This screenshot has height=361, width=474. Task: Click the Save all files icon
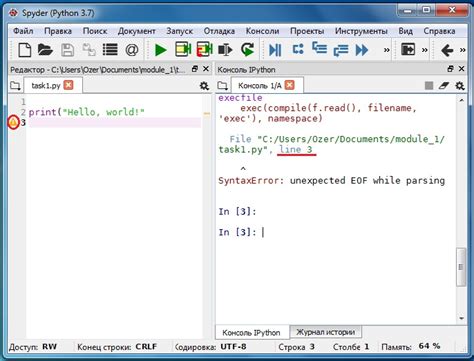89,50
